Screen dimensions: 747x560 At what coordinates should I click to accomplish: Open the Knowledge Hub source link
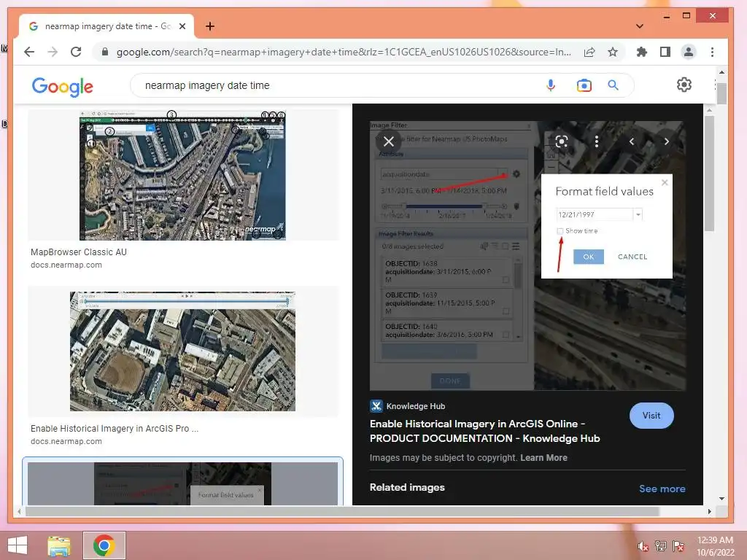click(x=407, y=406)
